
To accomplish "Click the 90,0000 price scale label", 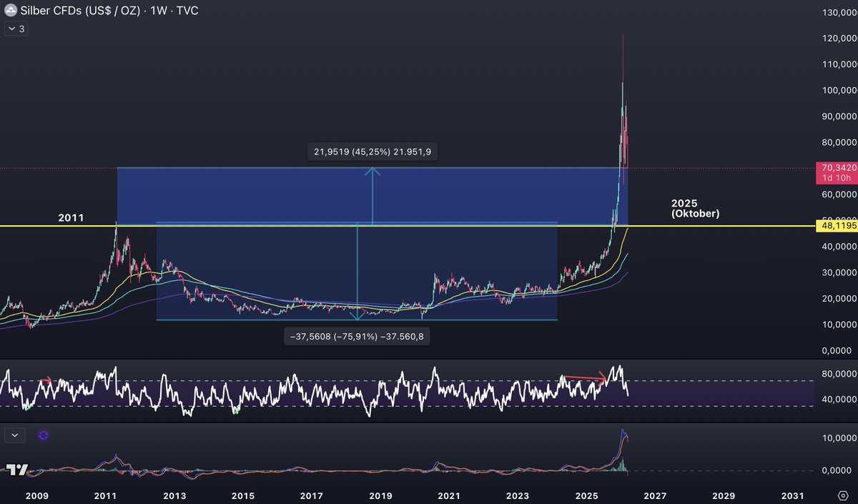I will [839, 117].
